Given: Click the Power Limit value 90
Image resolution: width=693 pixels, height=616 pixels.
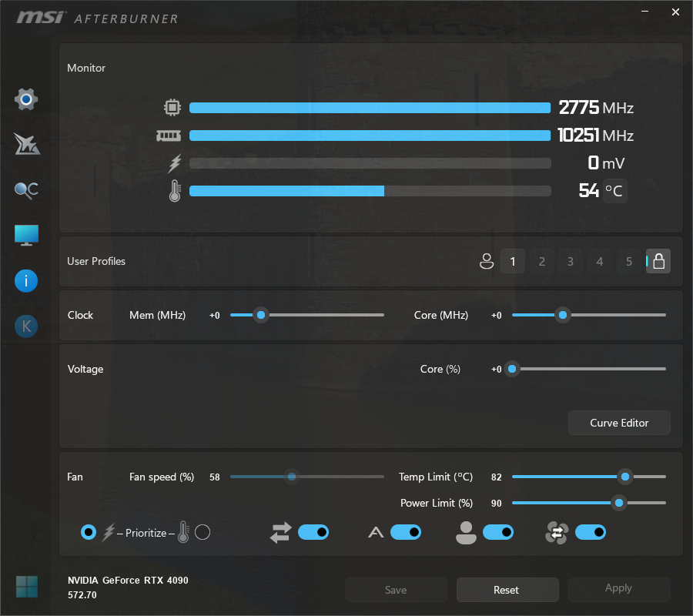Looking at the screenshot, I should coord(497,504).
